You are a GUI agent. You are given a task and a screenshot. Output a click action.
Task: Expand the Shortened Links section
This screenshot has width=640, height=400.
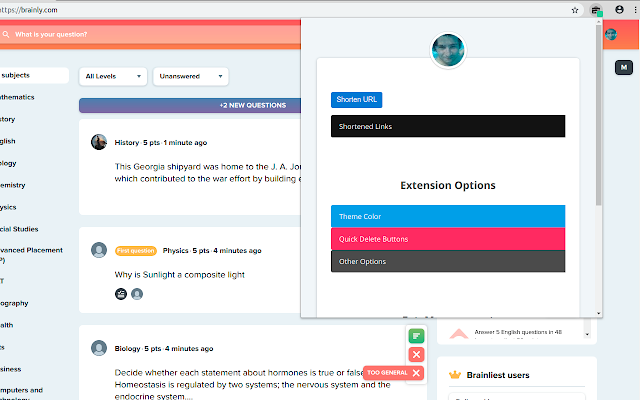click(448, 126)
